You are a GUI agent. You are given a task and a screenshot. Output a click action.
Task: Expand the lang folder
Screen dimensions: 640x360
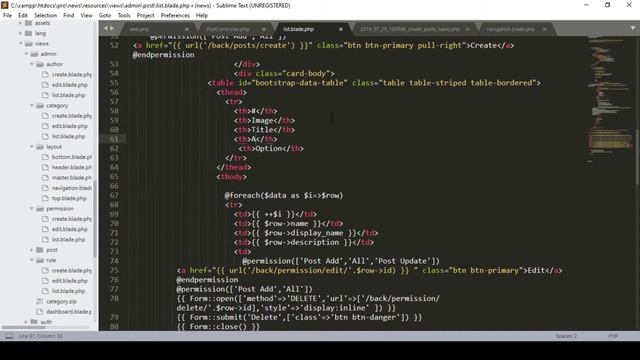pyautogui.click(x=20, y=33)
